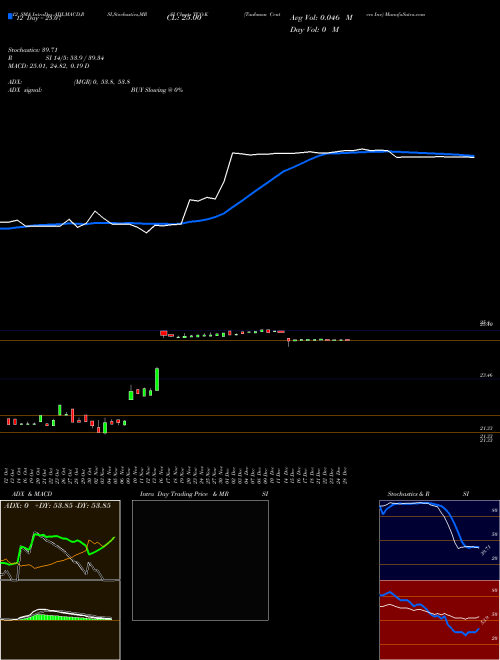Viewport: 500px width, 660px height.
Task: Click the 23.46 price axis label
Action: tap(486, 375)
